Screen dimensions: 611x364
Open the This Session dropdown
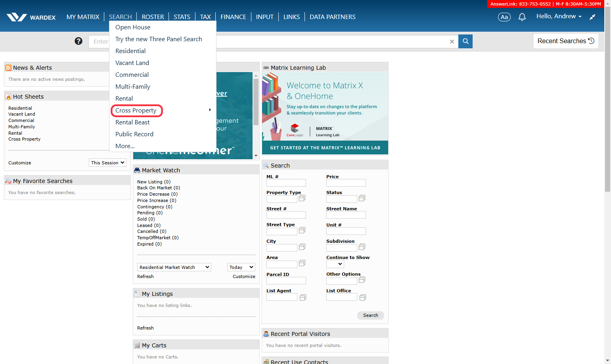point(107,163)
